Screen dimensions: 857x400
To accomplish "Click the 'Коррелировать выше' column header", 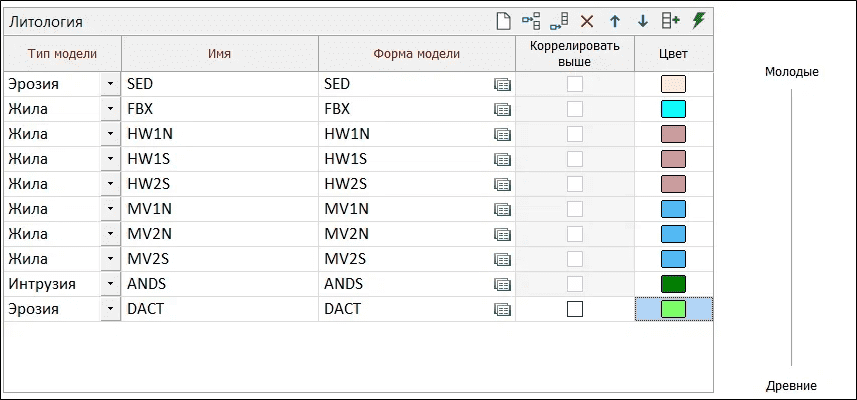I will pyautogui.click(x=574, y=54).
